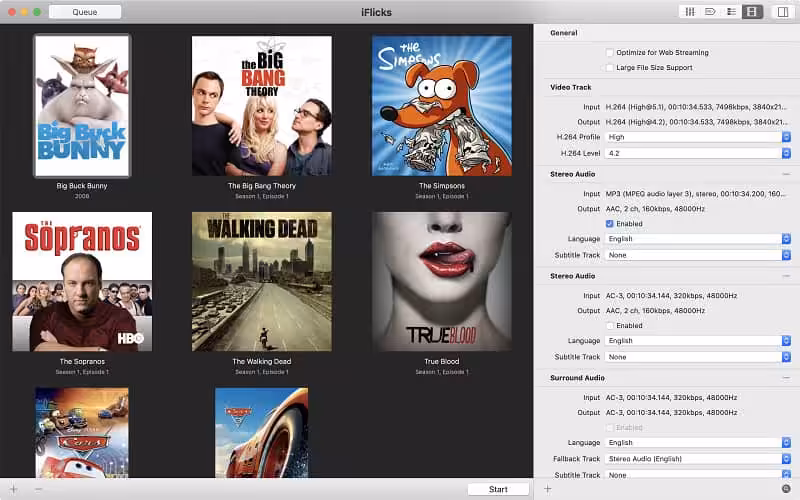The image size is (800, 500).
Task: Open Subtitle Track dropdown of the MP3 Stereo track
Action: (x=697, y=255)
